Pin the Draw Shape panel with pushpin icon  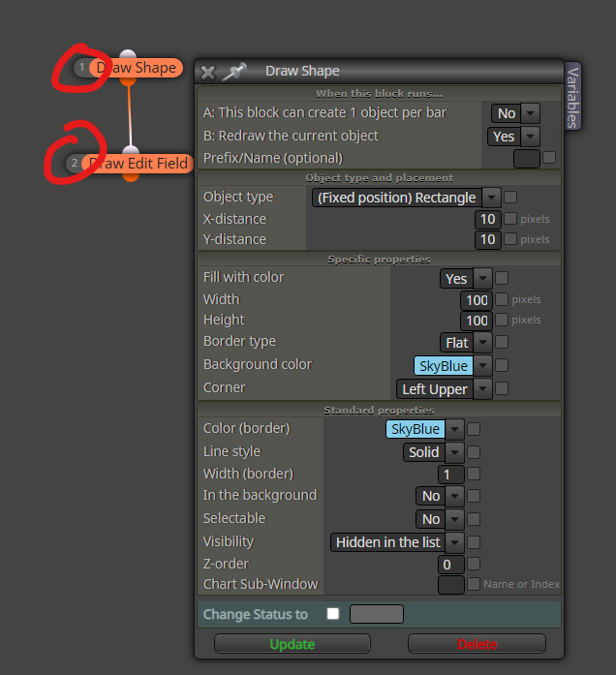coord(234,72)
